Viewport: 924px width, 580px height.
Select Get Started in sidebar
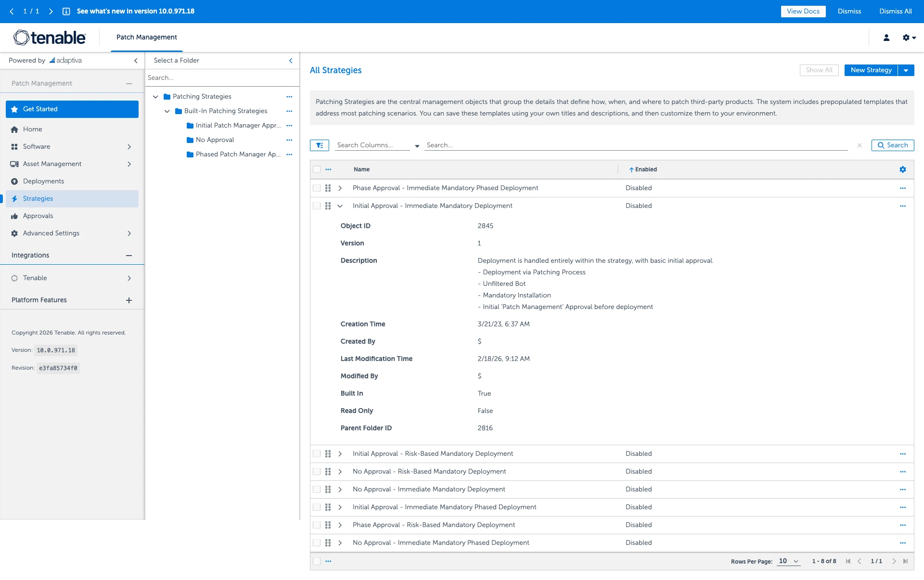point(72,109)
